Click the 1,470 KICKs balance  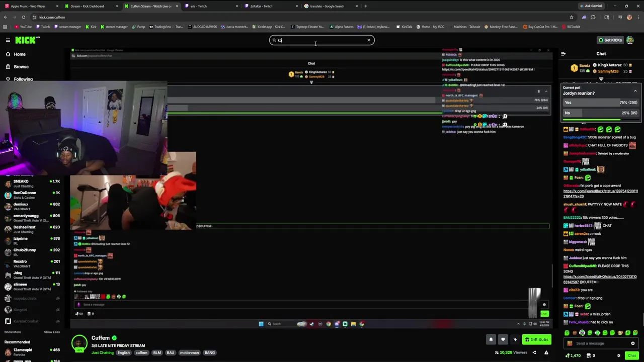click(x=574, y=356)
